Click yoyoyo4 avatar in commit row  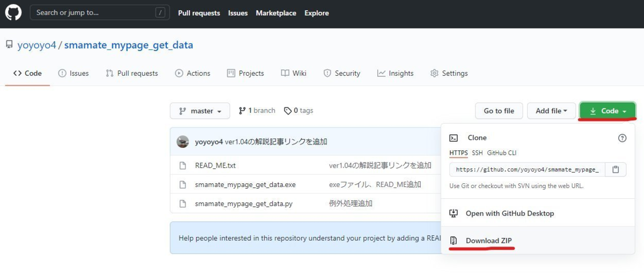point(183,141)
